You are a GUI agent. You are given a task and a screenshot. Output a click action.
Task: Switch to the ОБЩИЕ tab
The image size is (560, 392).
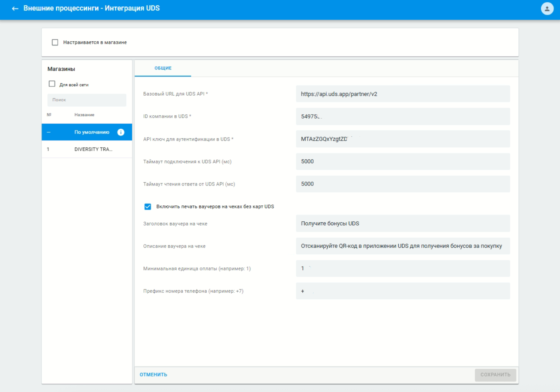163,68
